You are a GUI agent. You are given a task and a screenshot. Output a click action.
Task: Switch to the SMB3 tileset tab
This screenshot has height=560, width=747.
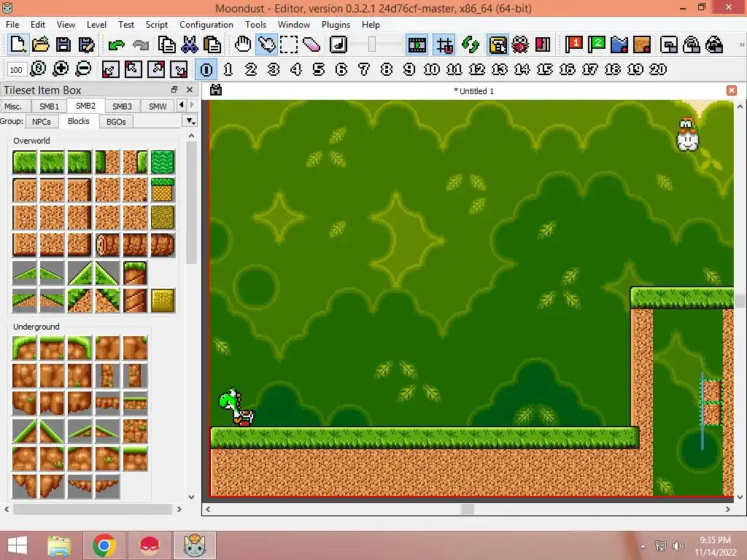coord(122,106)
